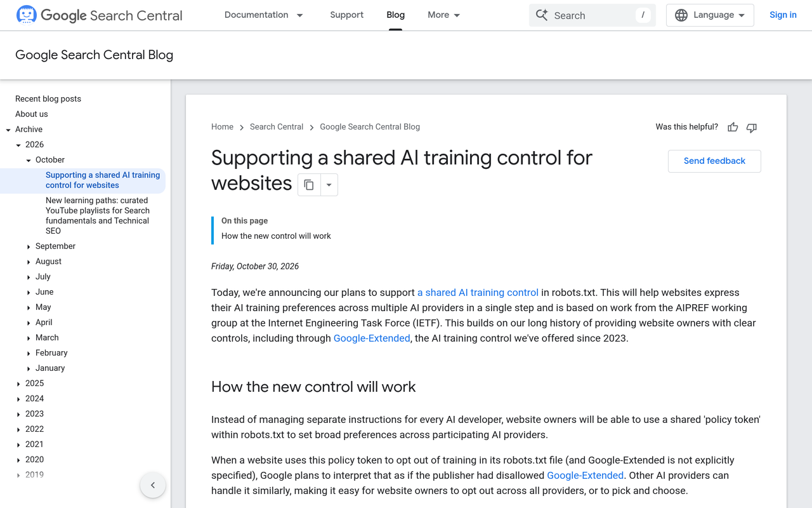
Task: Expand the July archive month
Action: coord(29,277)
